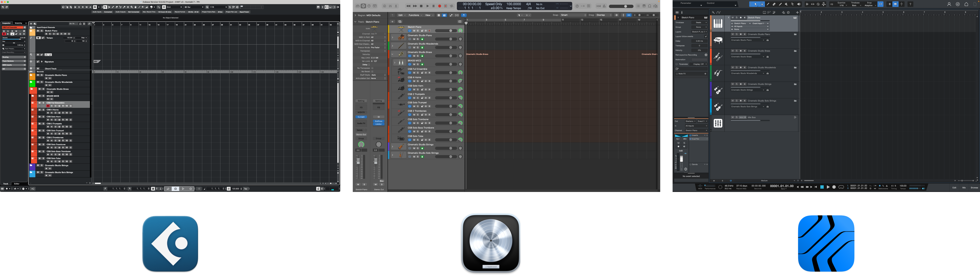This screenshot has height=275, width=980.
Task: Switch to the Visibility tab in Cubase
Action: point(18,23)
